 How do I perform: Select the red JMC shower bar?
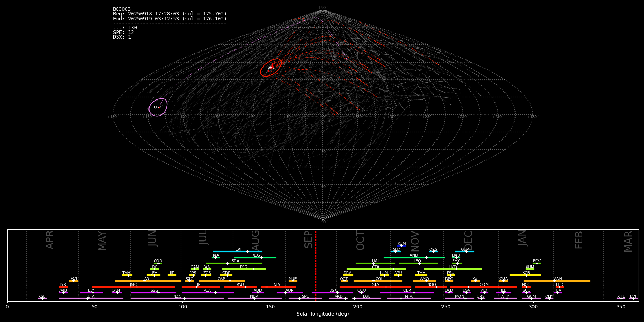(133, 287)
